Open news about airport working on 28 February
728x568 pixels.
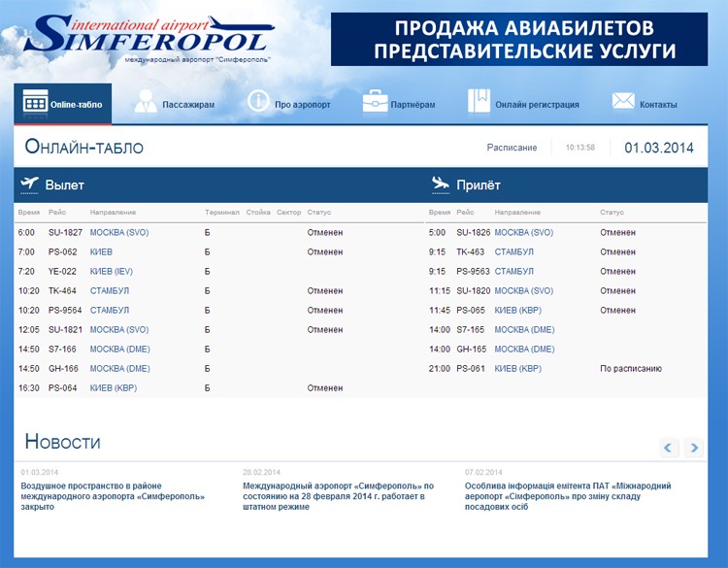click(338, 496)
